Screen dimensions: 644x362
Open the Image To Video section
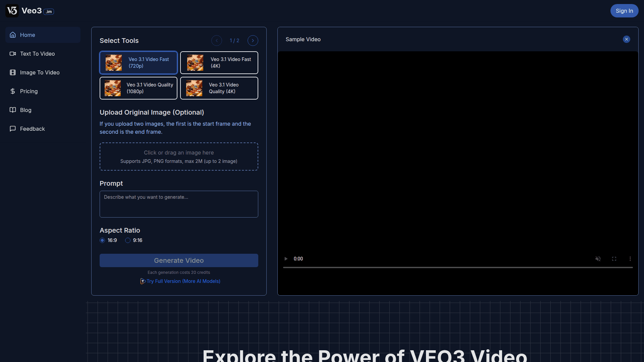coord(12,72)
